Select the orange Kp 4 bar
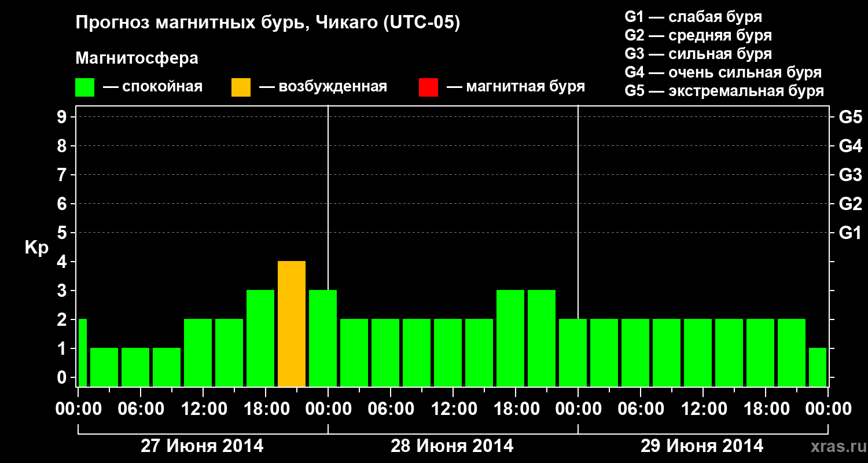The image size is (868, 463). 292,324
